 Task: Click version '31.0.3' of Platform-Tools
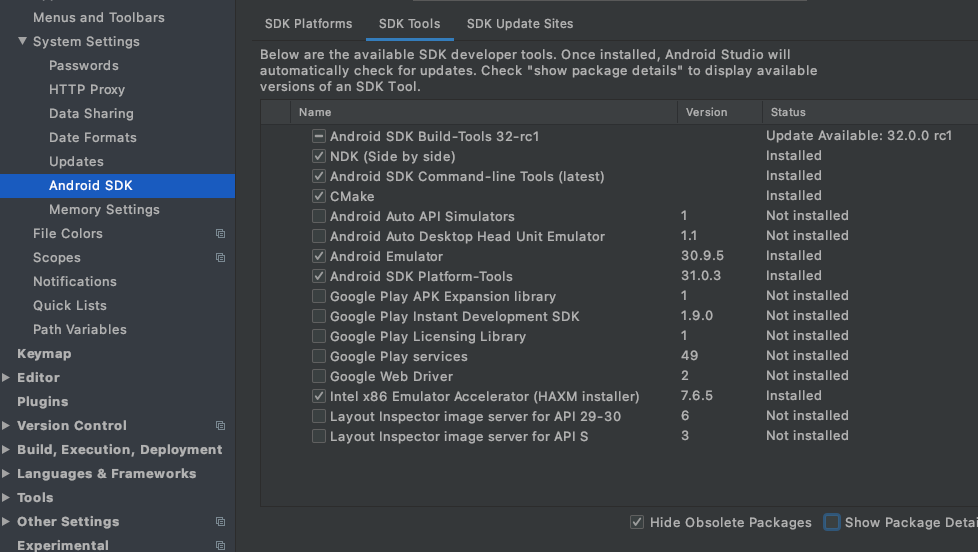coord(701,275)
